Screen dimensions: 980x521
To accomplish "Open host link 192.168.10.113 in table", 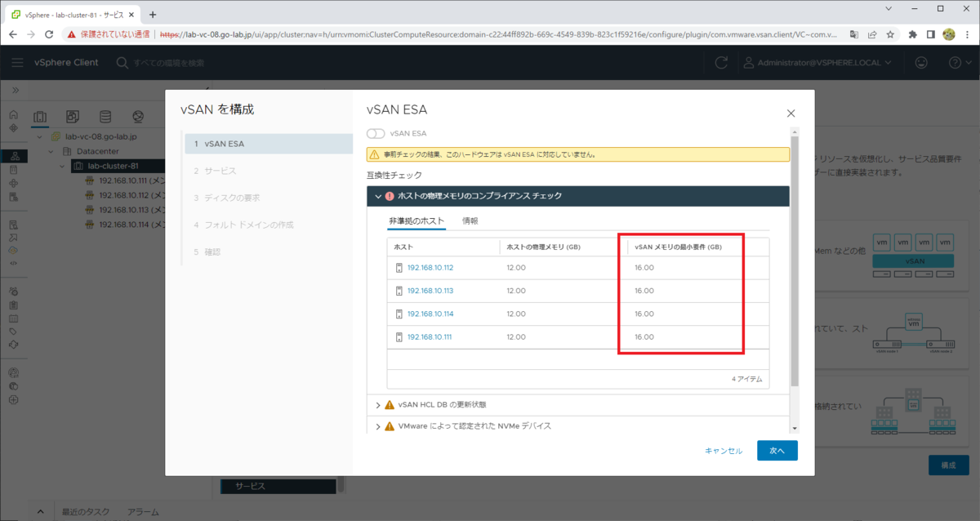I will pyautogui.click(x=430, y=291).
